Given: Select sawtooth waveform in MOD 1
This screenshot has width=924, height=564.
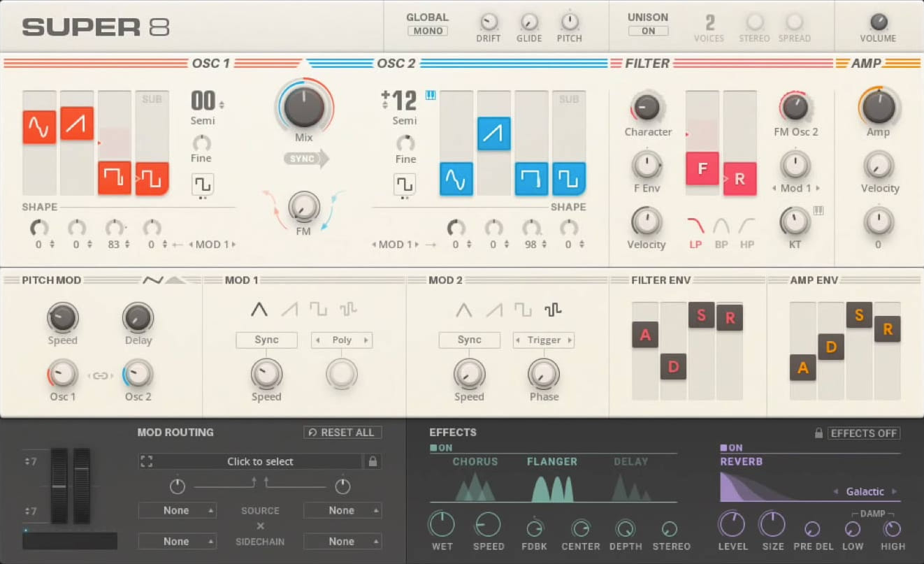Looking at the screenshot, I should 289,309.
